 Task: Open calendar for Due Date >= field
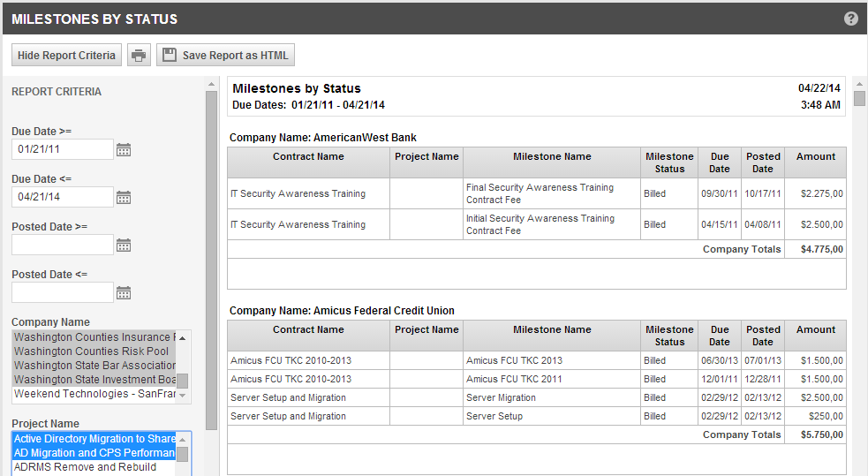[124, 149]
